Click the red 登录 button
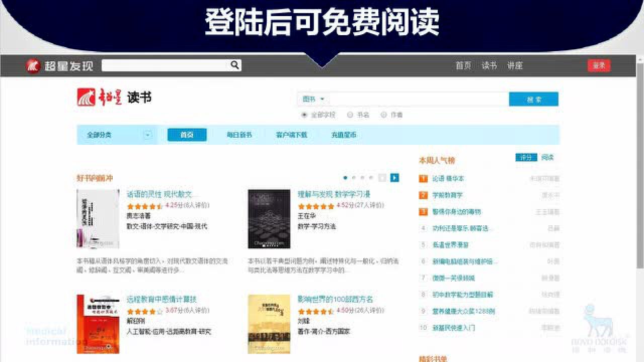The image size is (644, 362). click(x=599, y=65)
